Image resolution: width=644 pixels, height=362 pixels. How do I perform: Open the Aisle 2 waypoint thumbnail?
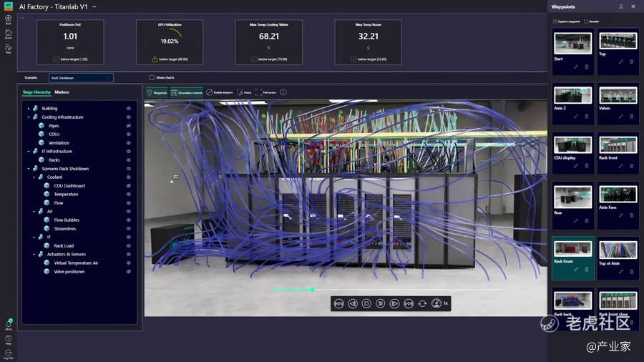click(x=572, y=95)
